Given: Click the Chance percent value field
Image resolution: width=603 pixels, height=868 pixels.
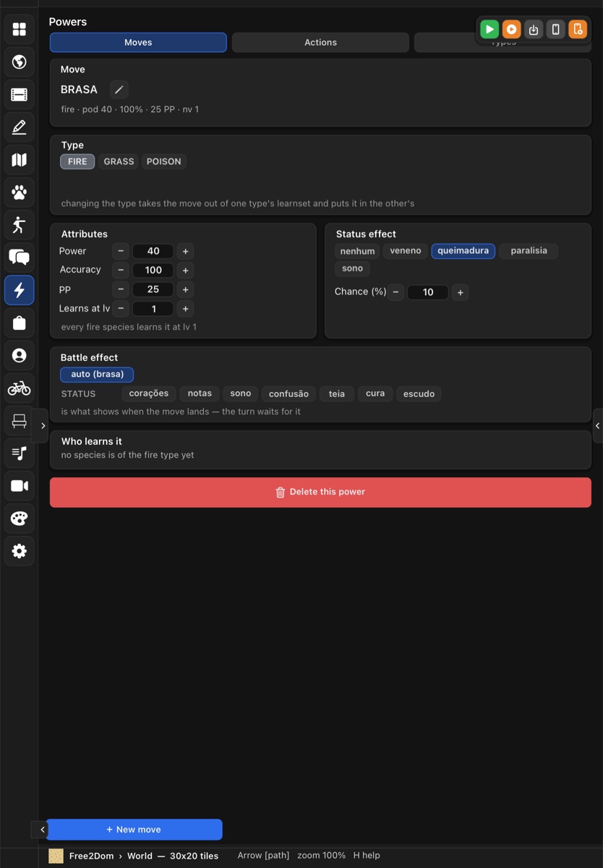Looking at the screenshot, I should 428,292.
